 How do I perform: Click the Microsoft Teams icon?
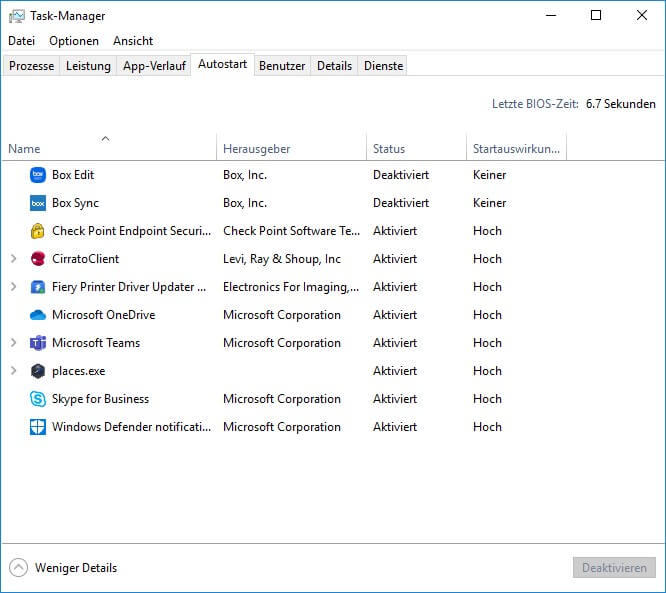click(38, 343)
